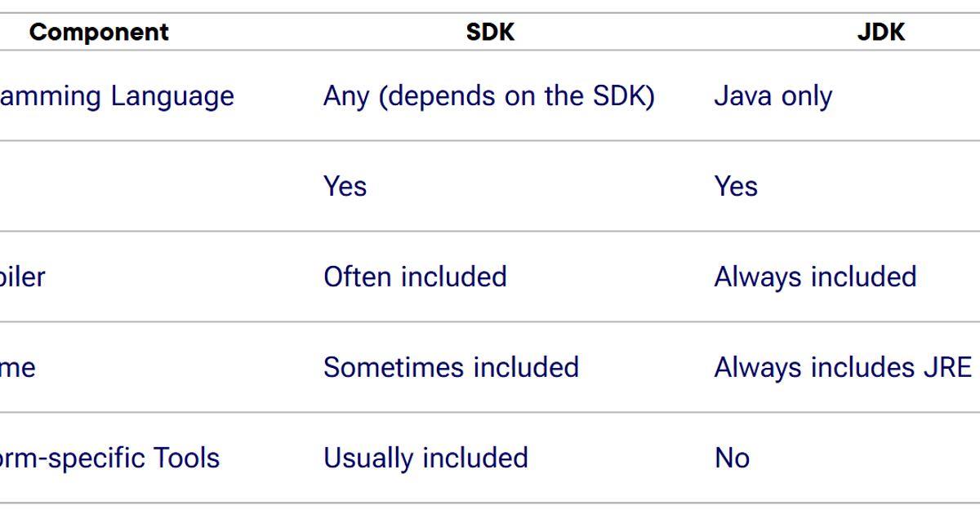Click 'Yes' in the SDK column
Screen dimensions: 980x514
coord(345,186)
